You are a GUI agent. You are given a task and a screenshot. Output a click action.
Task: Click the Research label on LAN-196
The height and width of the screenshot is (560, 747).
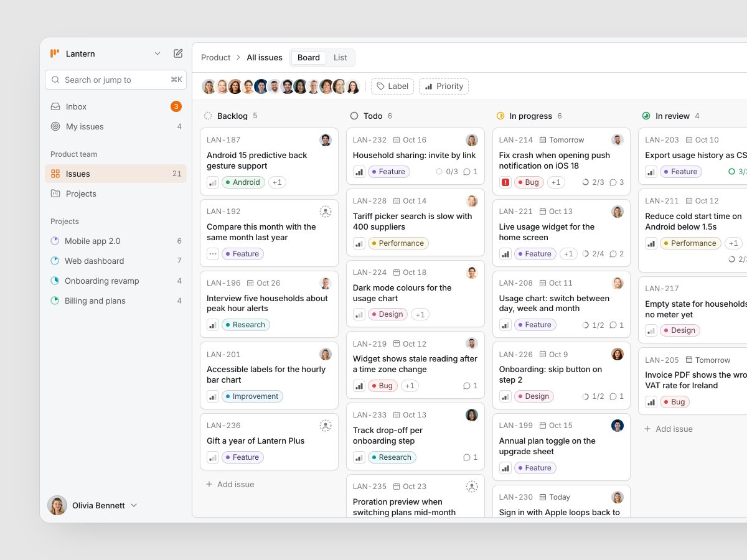246,325
